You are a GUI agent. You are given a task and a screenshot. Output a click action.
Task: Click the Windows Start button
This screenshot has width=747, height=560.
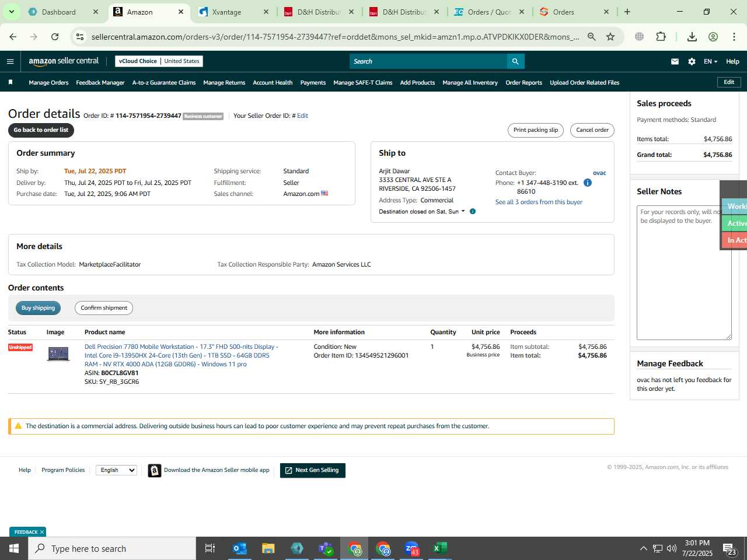pyautogui.click(x=14, y=548)
